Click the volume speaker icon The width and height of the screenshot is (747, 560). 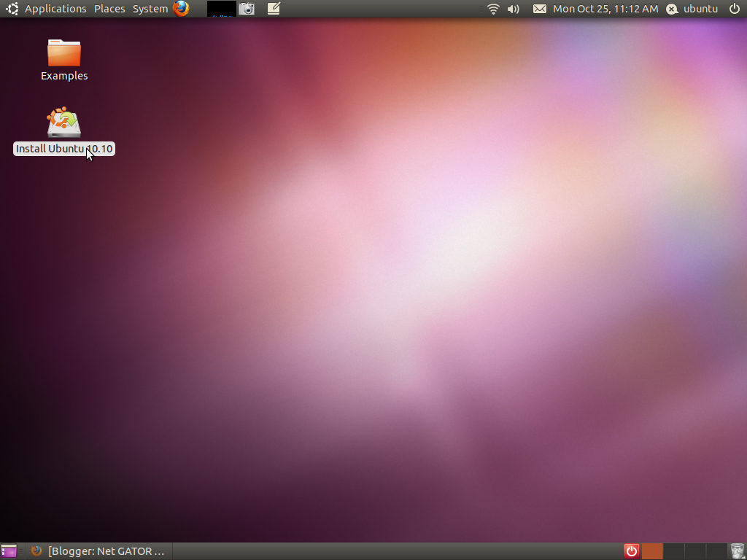[514, 9]
